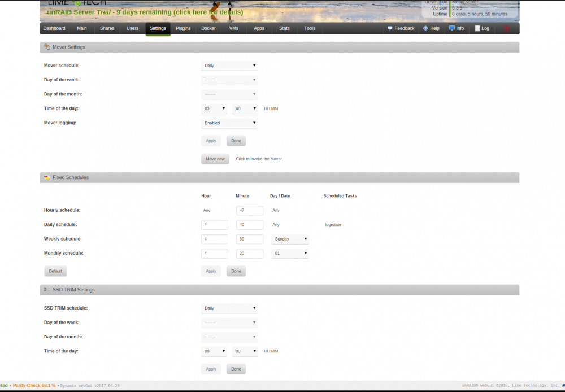This screenshot has width=565, height=392.
Task: Click the Monthly schedule minute field
Action: point(250,254)
